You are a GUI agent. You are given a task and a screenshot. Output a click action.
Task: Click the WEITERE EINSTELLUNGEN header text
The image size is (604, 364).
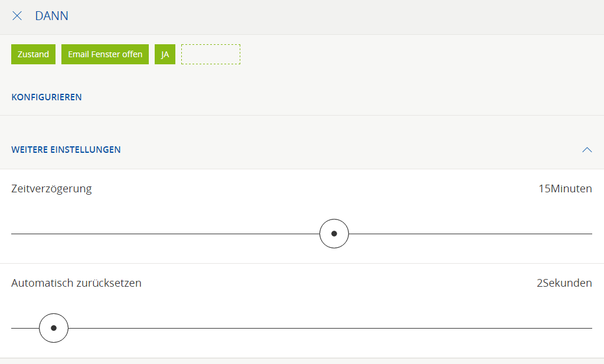[66, 150]
